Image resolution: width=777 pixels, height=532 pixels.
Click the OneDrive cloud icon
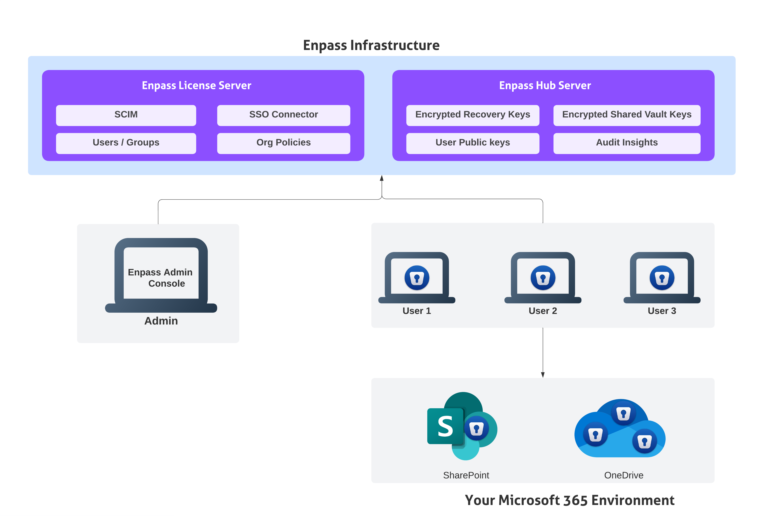click(620, 428)
